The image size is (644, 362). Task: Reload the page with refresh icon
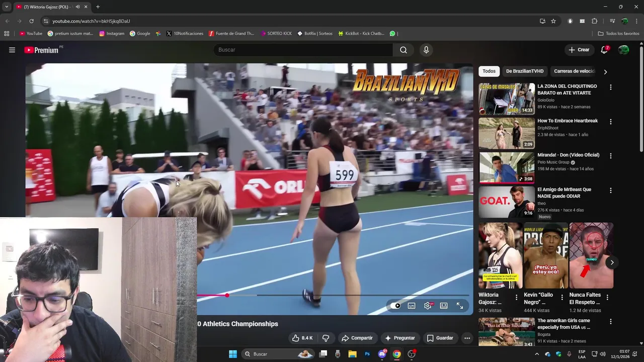(x=31, y=21)
